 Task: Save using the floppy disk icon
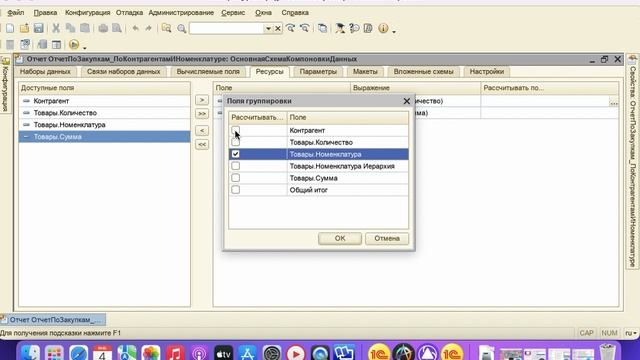tap(38, 28)
